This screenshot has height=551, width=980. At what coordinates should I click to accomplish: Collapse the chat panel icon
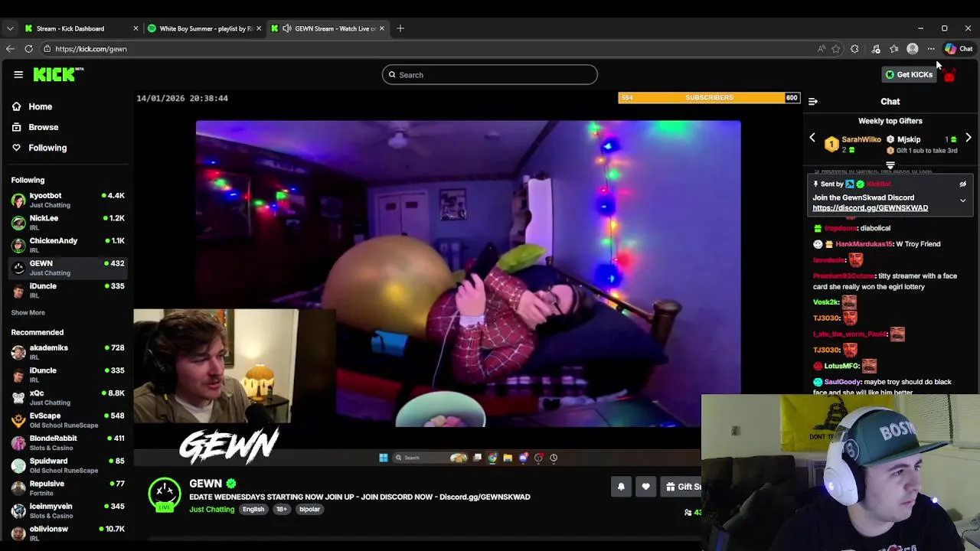pos(813,101)
